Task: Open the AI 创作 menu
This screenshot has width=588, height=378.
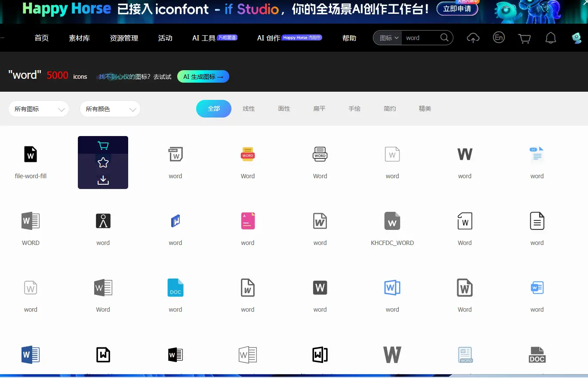Action: coord(269,38)
